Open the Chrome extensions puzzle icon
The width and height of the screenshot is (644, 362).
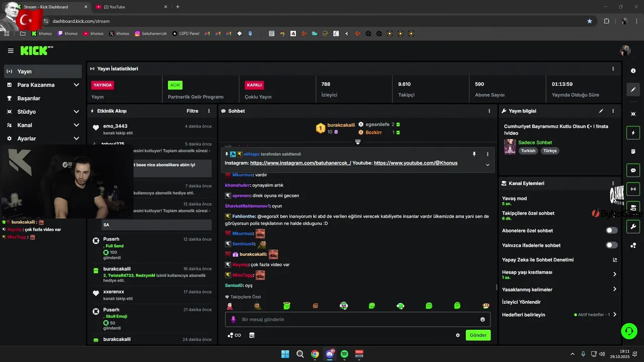point(606,21)
